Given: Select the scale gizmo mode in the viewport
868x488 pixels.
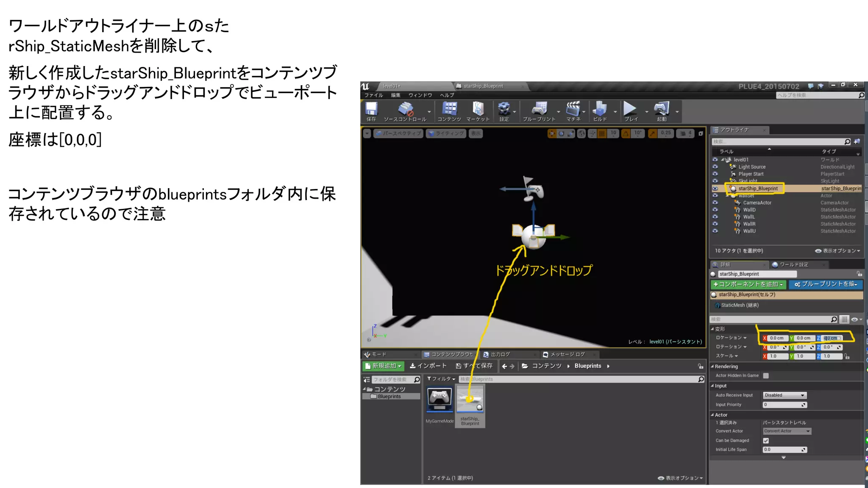Looking at the screenshot, I should tap(571, 133).
